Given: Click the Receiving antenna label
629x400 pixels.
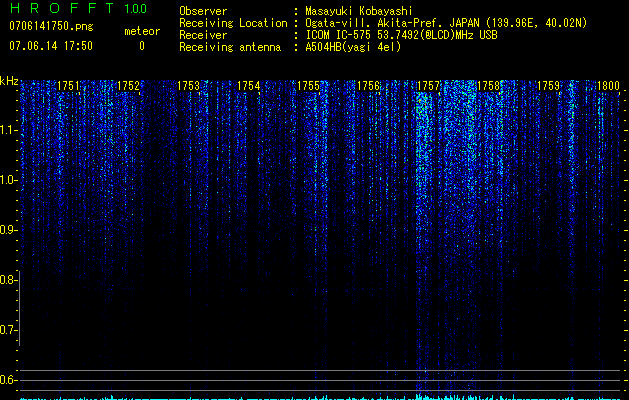Looking at the screenshot, I should point(230,47).
